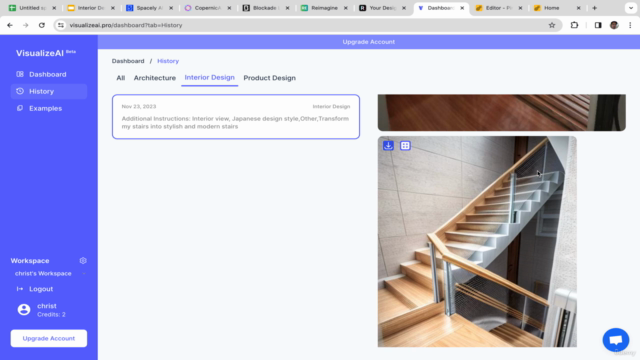Open Examples in the sidebar
Viewport: 640px width, 360px height.
pyautogui.click(x=49, y=108)
